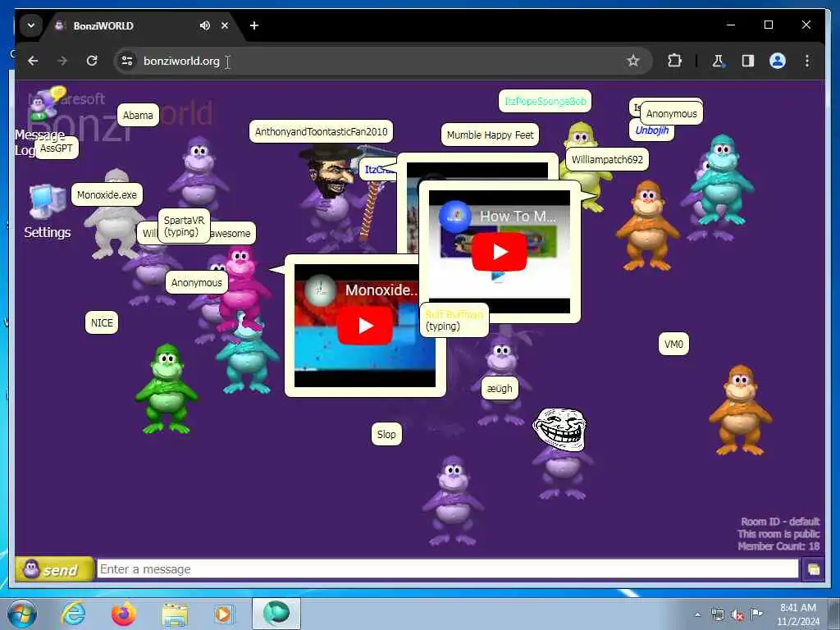The width and height of the screenshot is (840, 630).
Task: Expand the tab search dropdown
Action: click(x=31, y=25)
